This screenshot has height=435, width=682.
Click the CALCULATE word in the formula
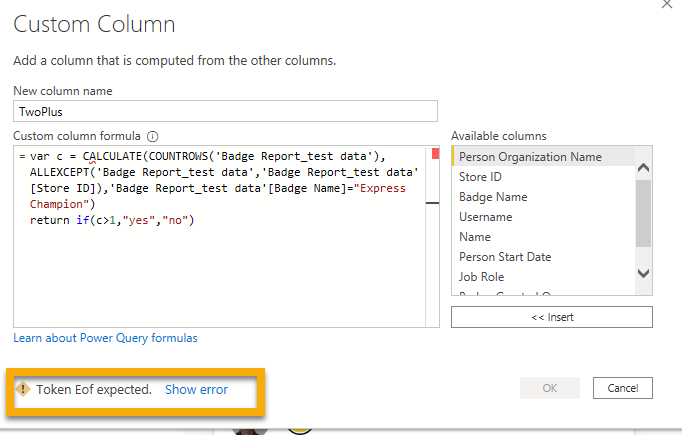(112, 156)
